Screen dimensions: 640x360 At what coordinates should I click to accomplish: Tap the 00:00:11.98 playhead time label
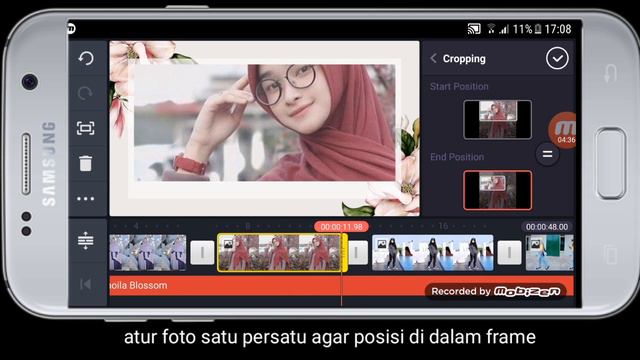[342, 227]
